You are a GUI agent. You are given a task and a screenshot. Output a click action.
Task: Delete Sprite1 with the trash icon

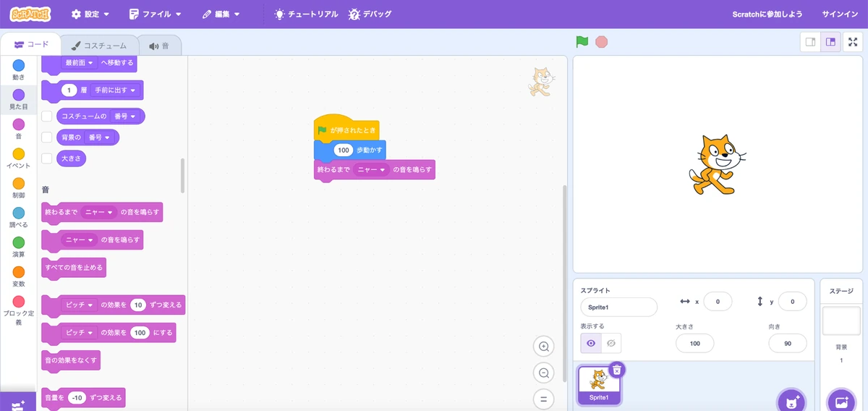tap(617, 370)
